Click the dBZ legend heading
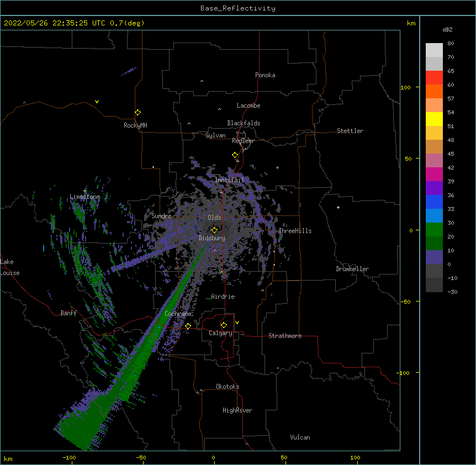 pyautogui.click(x=447, y=30)
